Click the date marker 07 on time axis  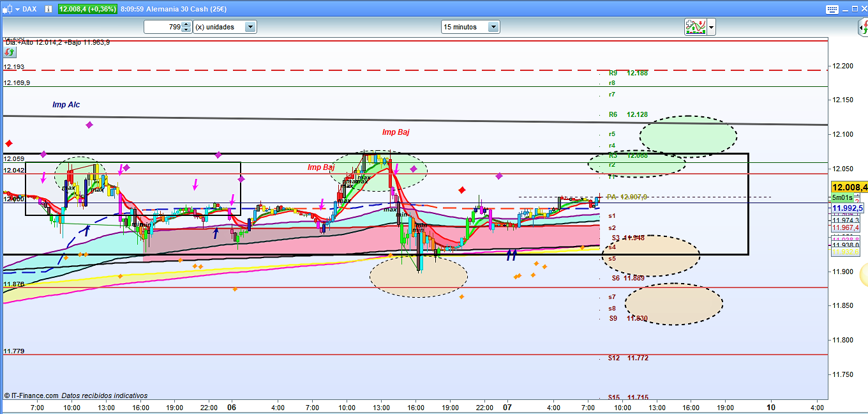(x=507, y=407)
